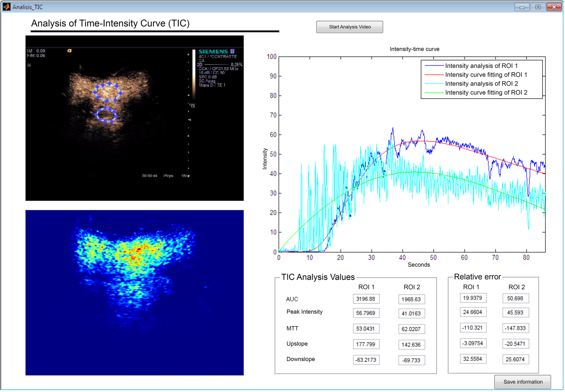The image size is (565, 392).
Task: Click relative error field 50.698
Action: point(515,299)
